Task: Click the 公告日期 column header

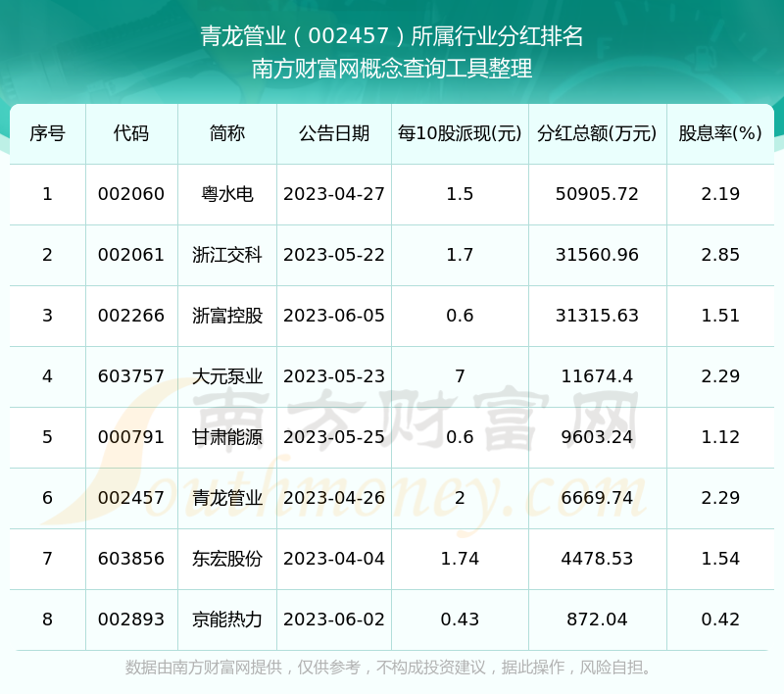Action: pyautogui.click(x=334, y=133)
